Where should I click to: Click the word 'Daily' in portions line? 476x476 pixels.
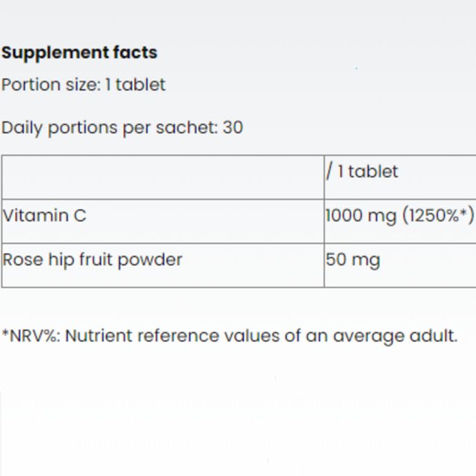(22, 128)
